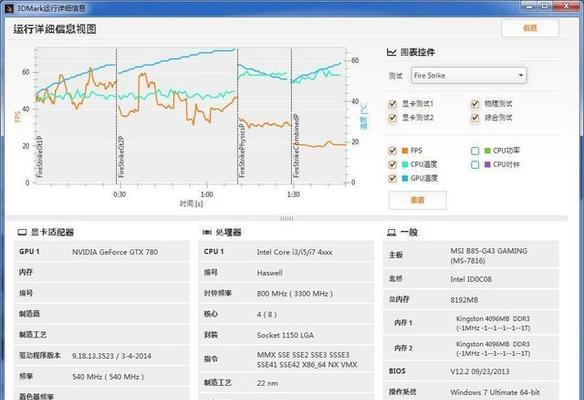The height and width of the screenshot is (400, 584).
Task: Disable the FPS series checkbox
Action: click(392, 150)
